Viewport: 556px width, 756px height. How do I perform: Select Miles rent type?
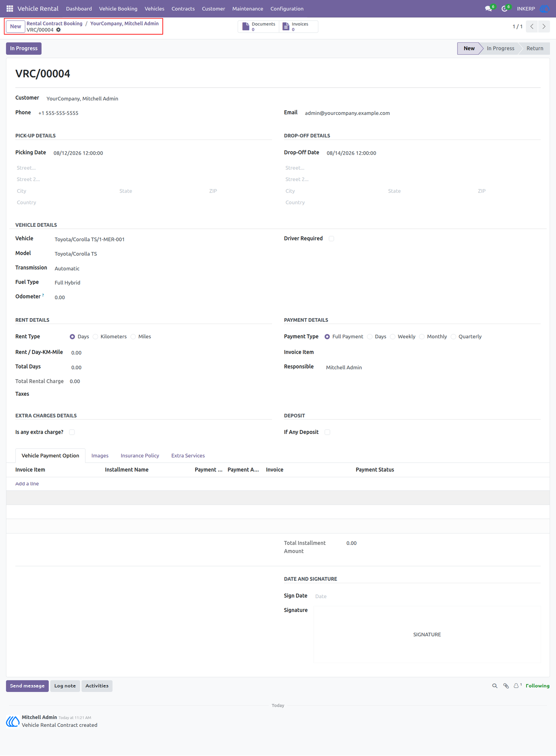[x=133, y=337]
